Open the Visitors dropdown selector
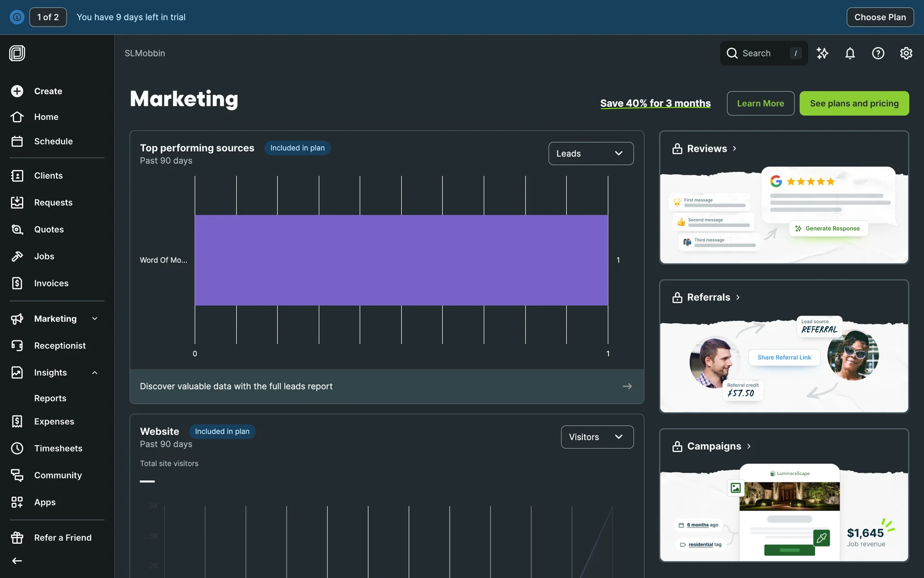 tap(597, 437)
